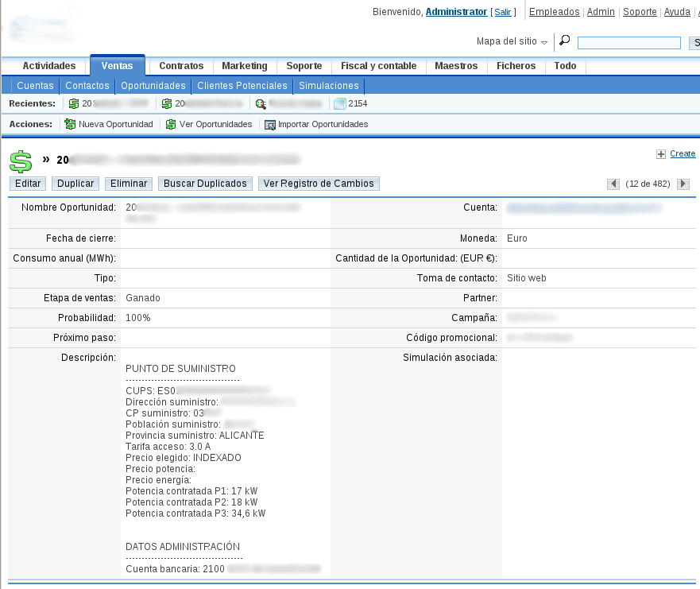This screenshot has width=700, height=589.
Task: Click the magnifying glass search icon top bar
Action: [564, 40]
